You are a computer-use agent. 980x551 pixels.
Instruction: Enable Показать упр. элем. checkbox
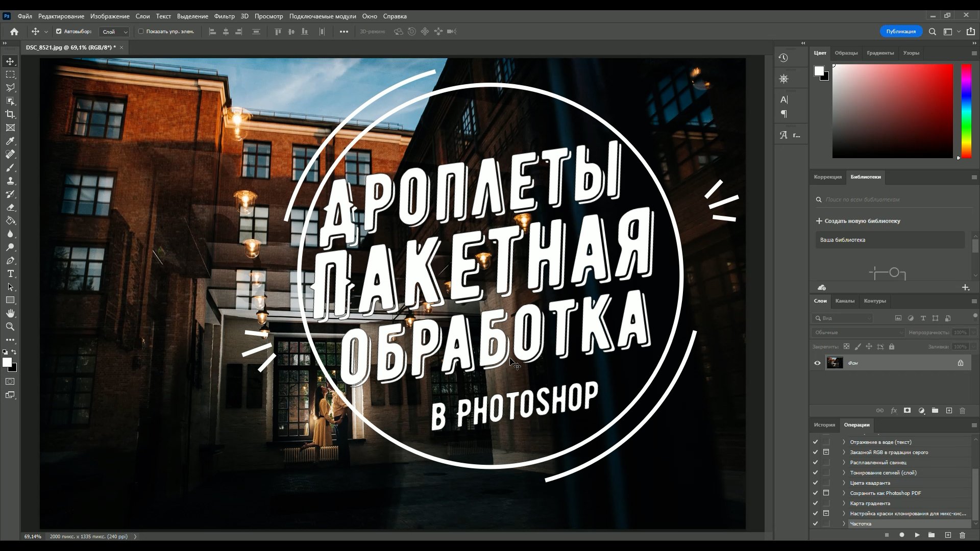(x=141, y=32)
